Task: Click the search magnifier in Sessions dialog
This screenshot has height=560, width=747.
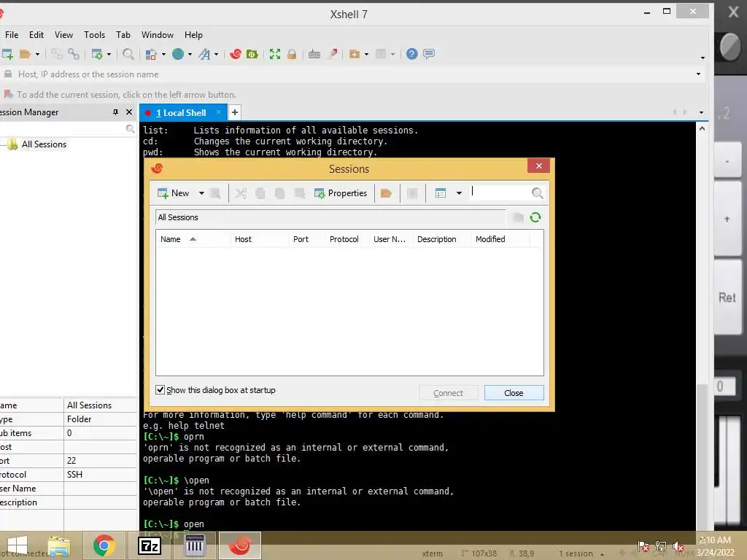Action: [x=538, y=192]
